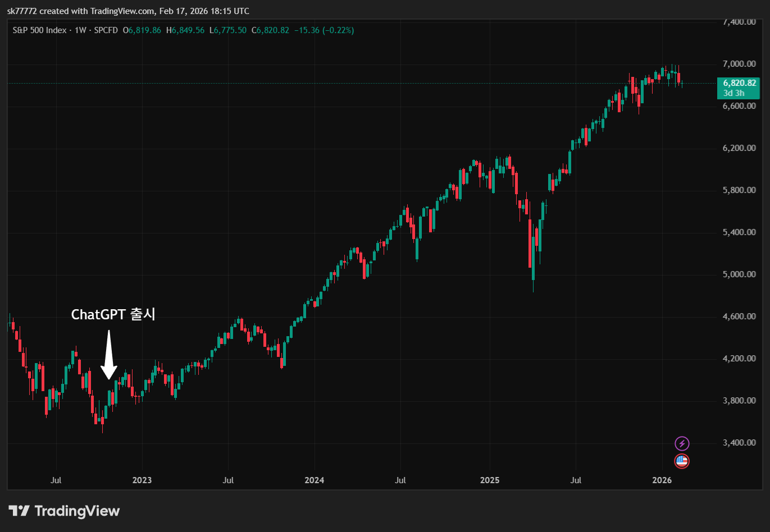Click the high value H6,849.56 in legend

pyautogui.click(x=185, y=30)
